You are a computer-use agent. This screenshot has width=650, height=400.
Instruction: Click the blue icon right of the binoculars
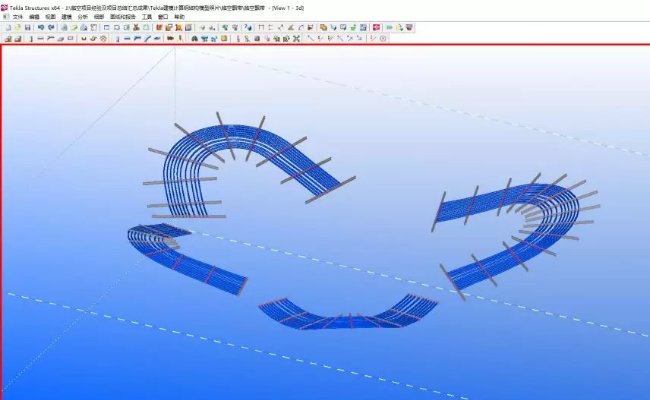click(x=204, y=39)
